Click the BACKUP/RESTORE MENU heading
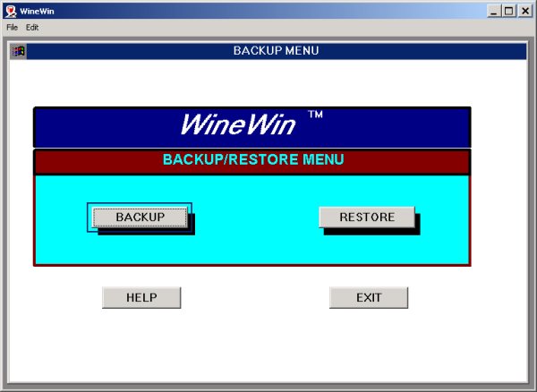537x392 pixels. pyautogui.click(x=252, y=160)
